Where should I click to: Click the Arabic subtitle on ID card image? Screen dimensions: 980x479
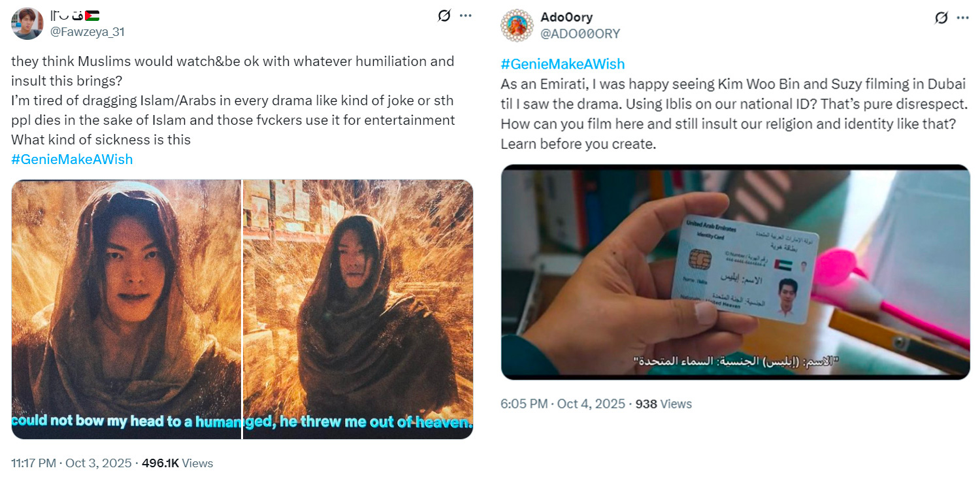pyautogui.click(x=736, y=361)
